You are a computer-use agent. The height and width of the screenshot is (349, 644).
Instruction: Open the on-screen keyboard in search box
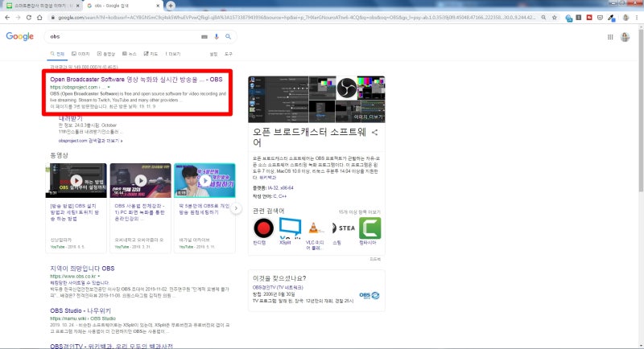click(x=204, y=37)
